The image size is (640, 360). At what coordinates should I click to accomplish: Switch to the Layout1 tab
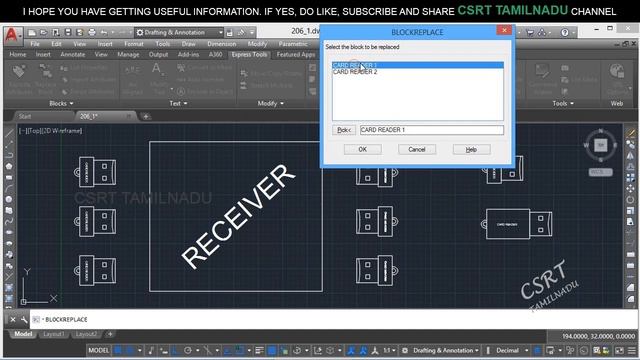[53, 334]
